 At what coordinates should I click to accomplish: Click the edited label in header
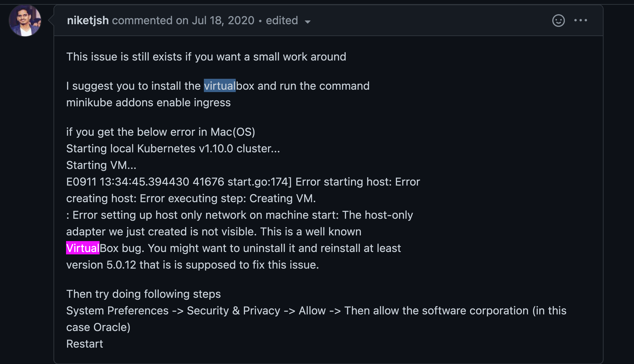tap(282, 20)
